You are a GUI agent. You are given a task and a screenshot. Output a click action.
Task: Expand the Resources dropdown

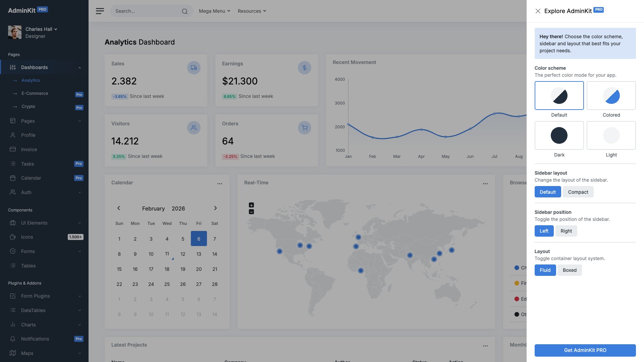click(x=252, y=11)
